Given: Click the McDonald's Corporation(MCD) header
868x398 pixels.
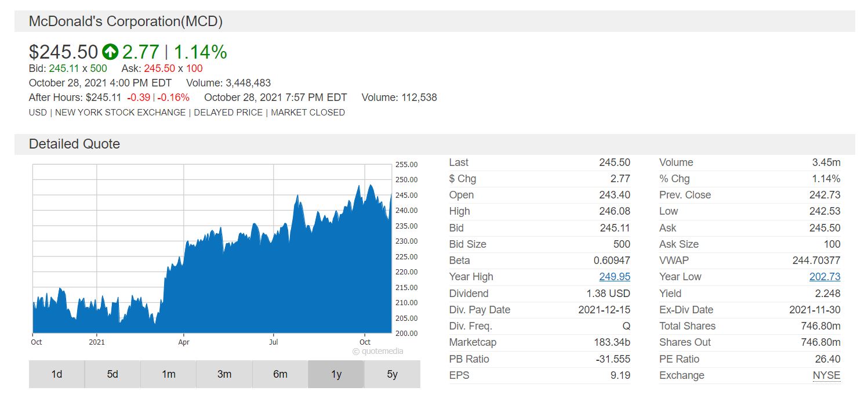Looking at the screenshot, I should click(126, 21).
